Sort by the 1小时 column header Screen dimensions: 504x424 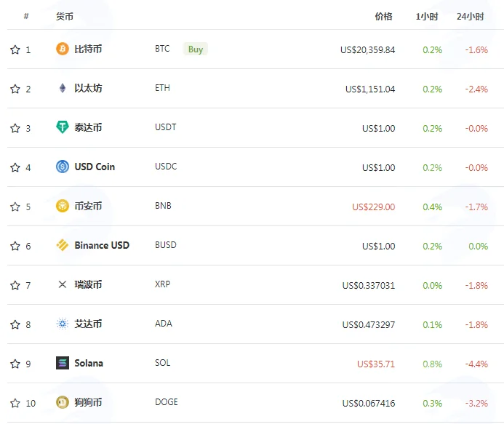pos(427,17)
